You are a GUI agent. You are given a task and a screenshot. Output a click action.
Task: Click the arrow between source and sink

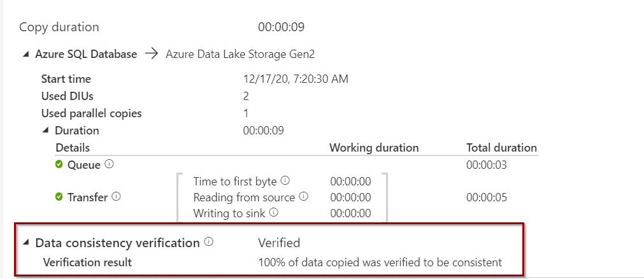[152, 54]
